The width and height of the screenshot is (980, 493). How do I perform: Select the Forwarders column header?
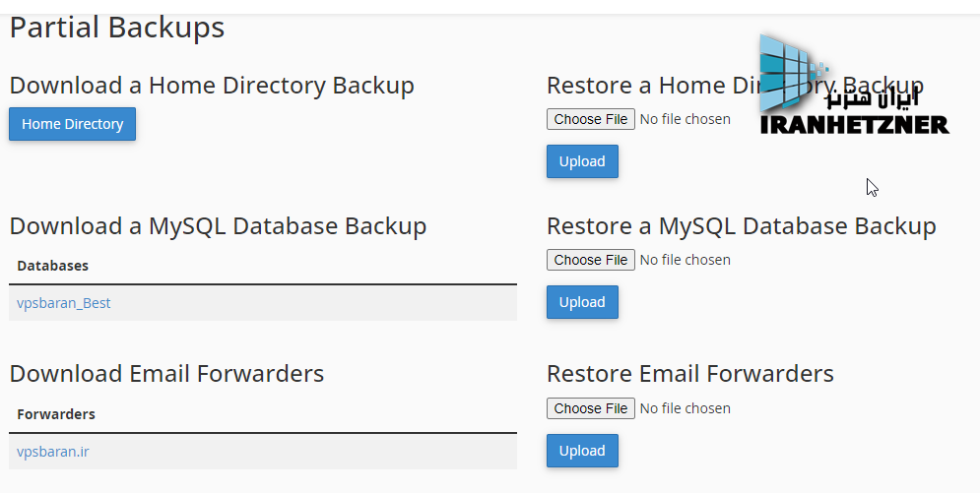click(x=56, y=414)
